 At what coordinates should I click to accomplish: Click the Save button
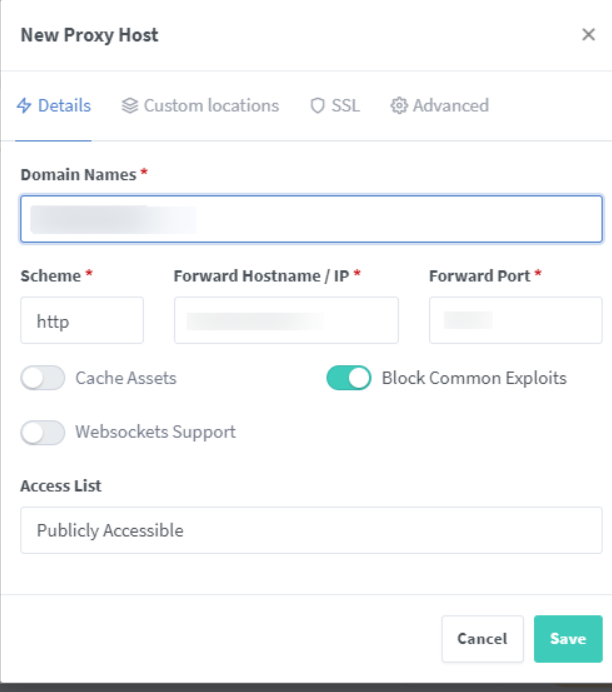(568, 639)
